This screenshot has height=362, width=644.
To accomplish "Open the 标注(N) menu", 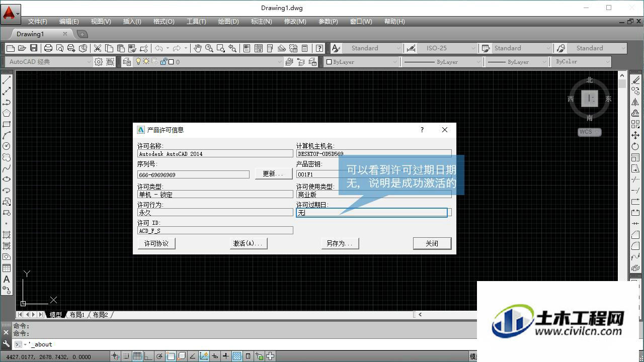I will pyautogui.click(x=261, y=22).
